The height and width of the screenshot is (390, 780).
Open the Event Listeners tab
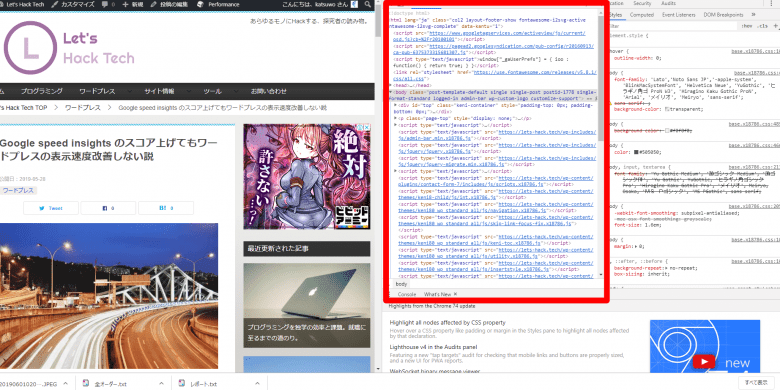click(679, 15)
